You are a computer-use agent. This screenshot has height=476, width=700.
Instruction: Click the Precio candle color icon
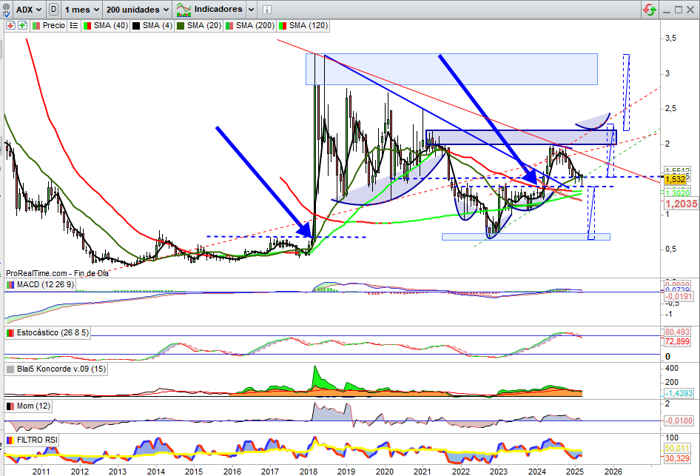pos(36,26)
